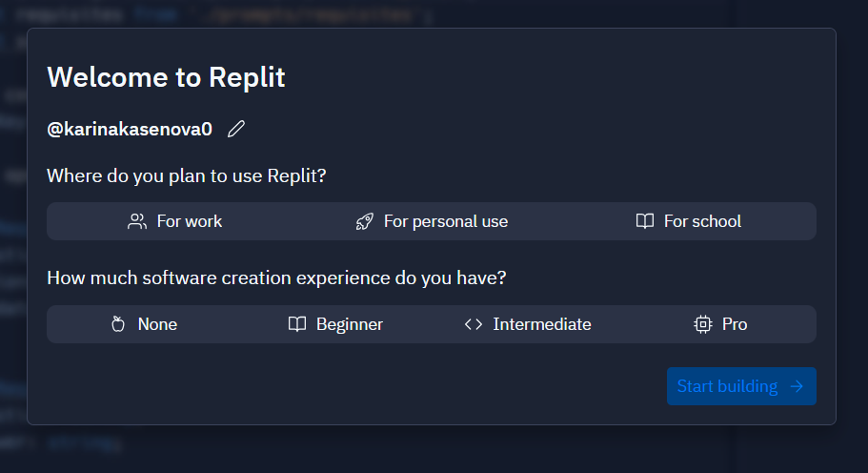Screen dimensions: 868x473
Task: Click the arrow icon on Start building
Action: [x=797, y=386]
